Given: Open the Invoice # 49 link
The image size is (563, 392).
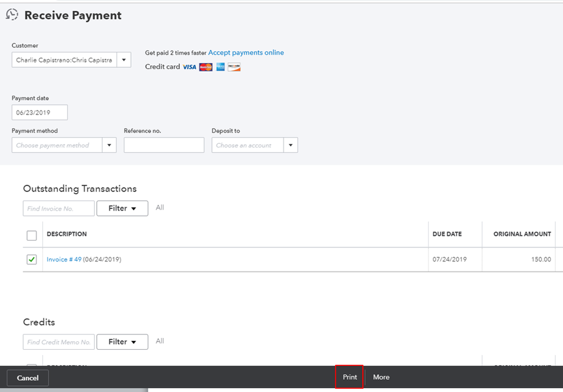Looking at the screenshot, I should [64, 260].
